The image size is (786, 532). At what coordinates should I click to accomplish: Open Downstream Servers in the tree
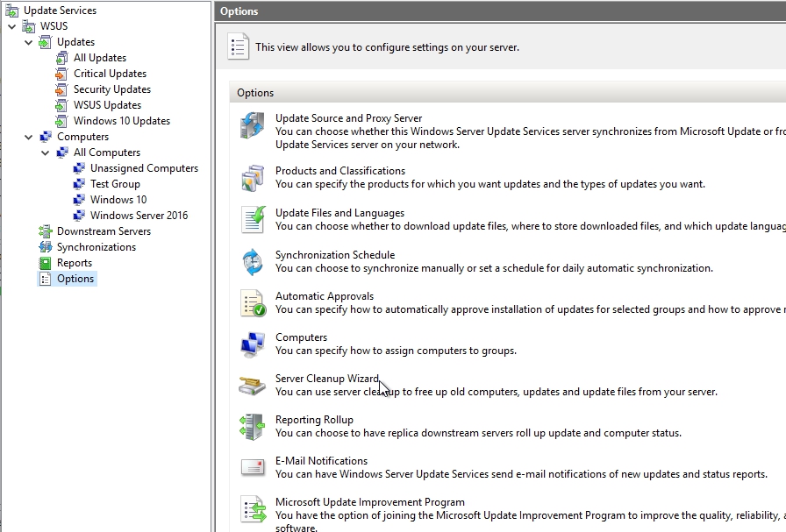tap(104, 231)
